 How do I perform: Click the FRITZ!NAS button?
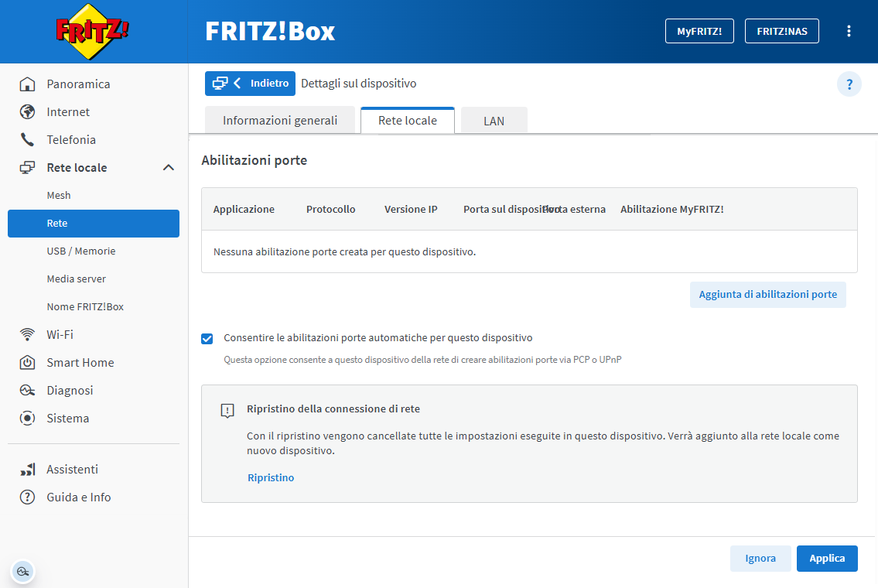[x=781, y=32]
